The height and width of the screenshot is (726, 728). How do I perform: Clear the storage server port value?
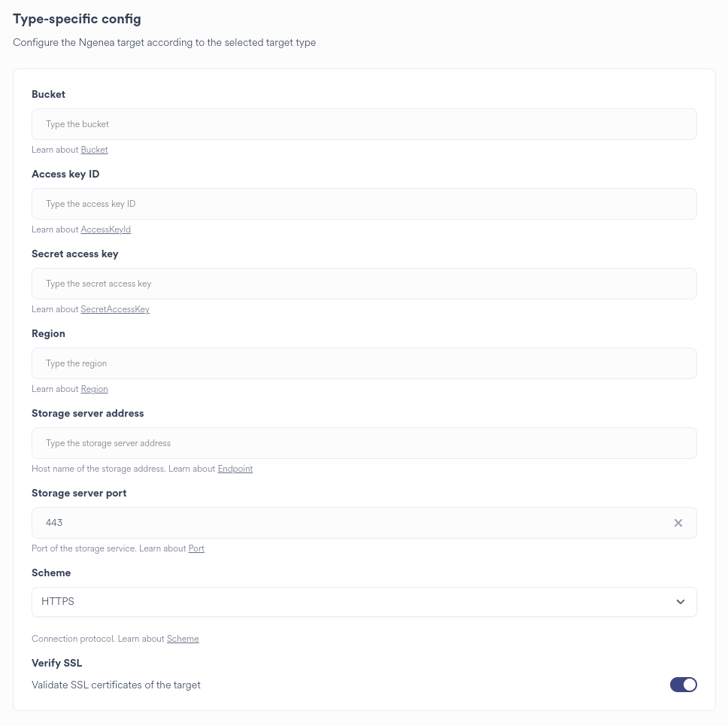678,523
